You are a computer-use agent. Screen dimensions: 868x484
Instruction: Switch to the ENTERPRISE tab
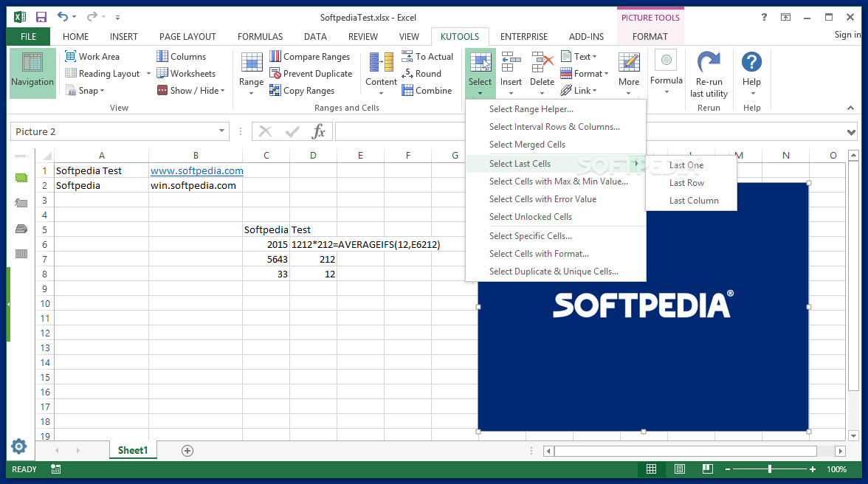click(524, 36)
